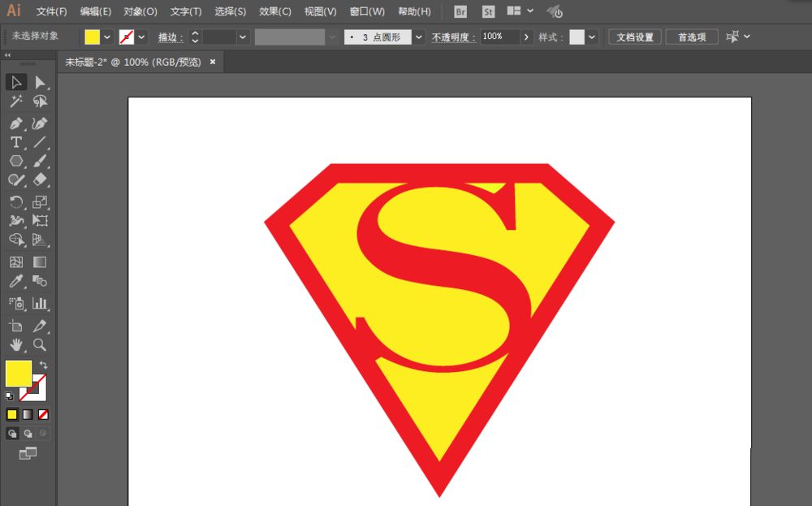Open the 选择(S) menu
Image resolution: width=812 pixels, height=506 pixels.
[231, 11]
